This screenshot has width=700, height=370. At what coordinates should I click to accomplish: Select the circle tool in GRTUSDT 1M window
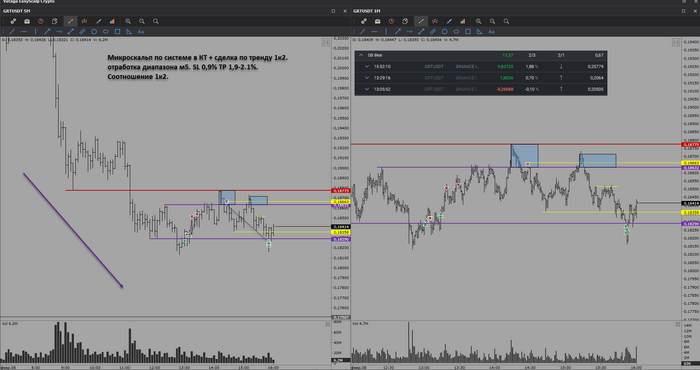(444, 32)
